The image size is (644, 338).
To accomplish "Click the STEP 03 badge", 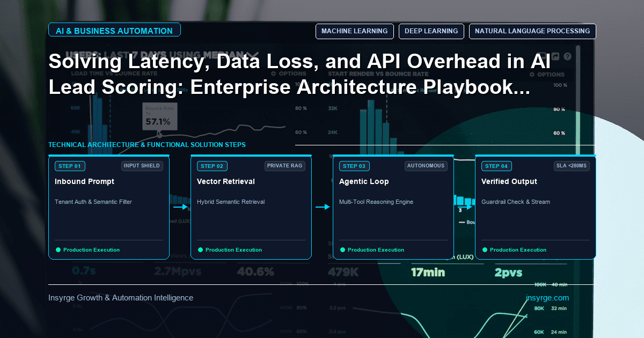I will click(354, 166).
